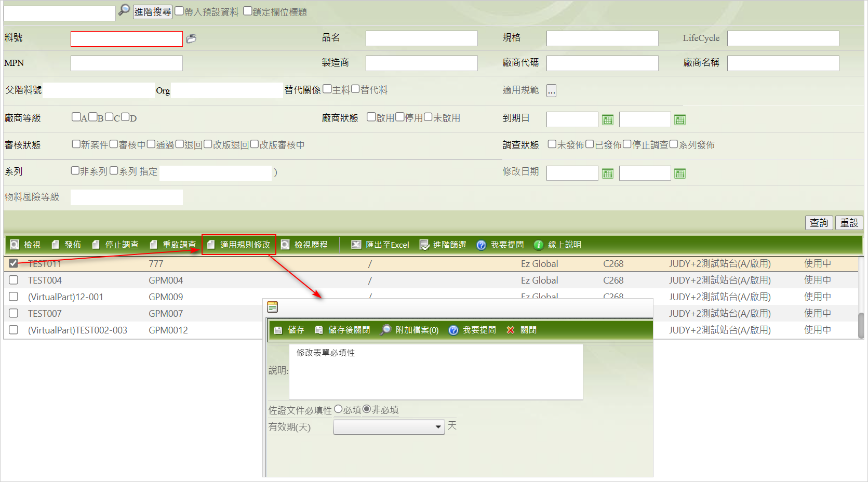Check 廠商等級 A checkbox
This screenshot has height=482, width=868.
tap(76, 117)
